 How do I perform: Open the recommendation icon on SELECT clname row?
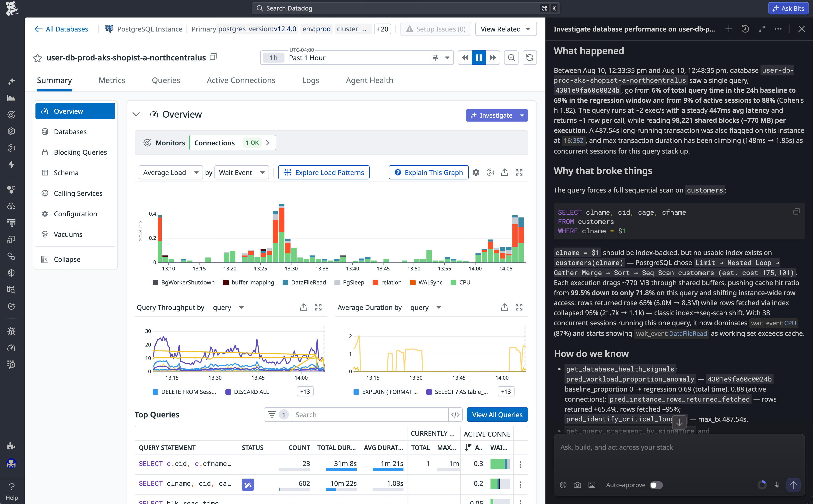click(x=248, y=484)
